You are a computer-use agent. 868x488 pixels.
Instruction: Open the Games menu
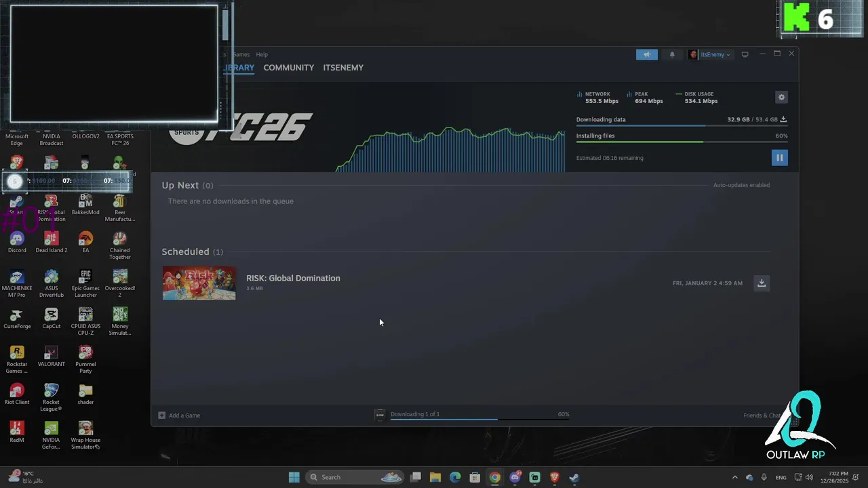[x=241, y=54]
